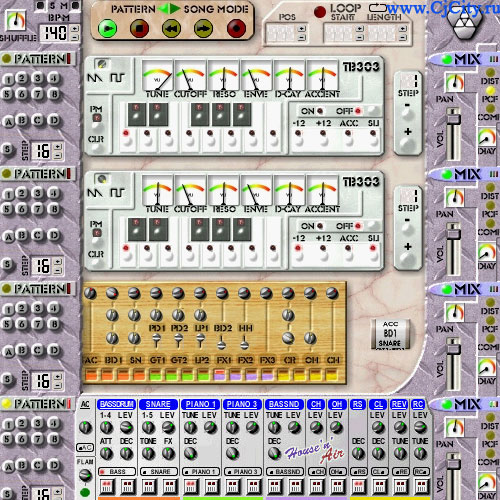Click the Accent meter on the upper TB303
This screenshot has width=500, height=500.
click(x=322, y=75)
